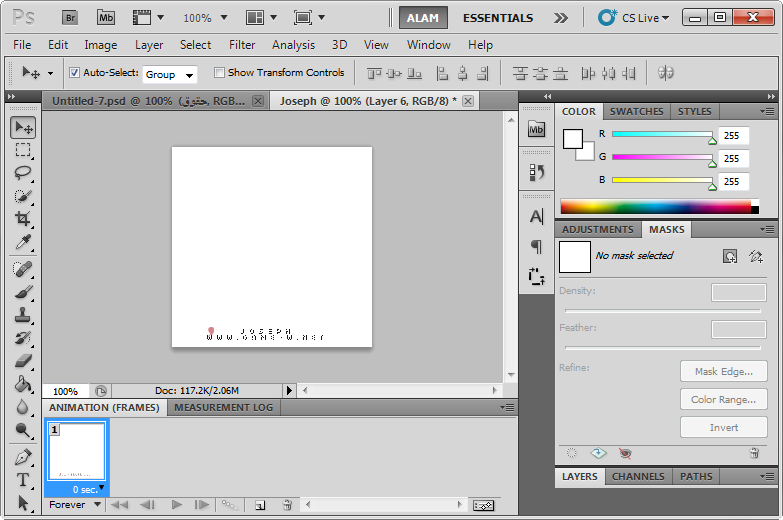This screenshot has height=520, width=783.
Task: Click the red R channel slider
Action: [662, 134]
